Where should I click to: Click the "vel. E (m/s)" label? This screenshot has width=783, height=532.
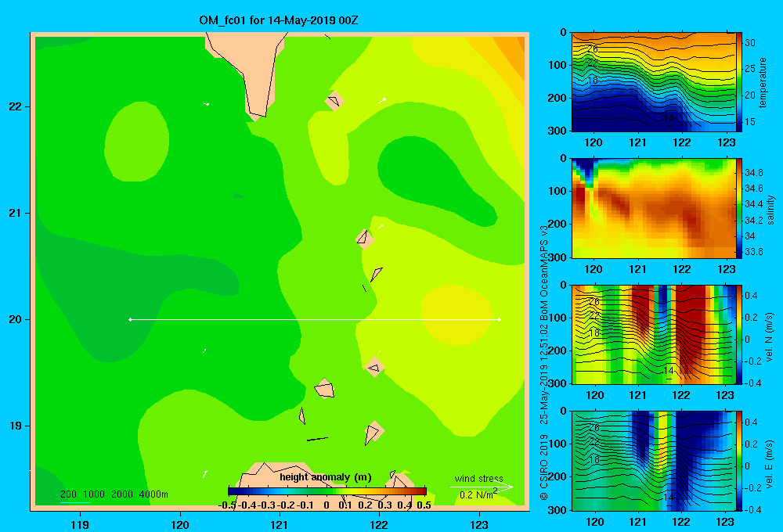coord(769,463)
